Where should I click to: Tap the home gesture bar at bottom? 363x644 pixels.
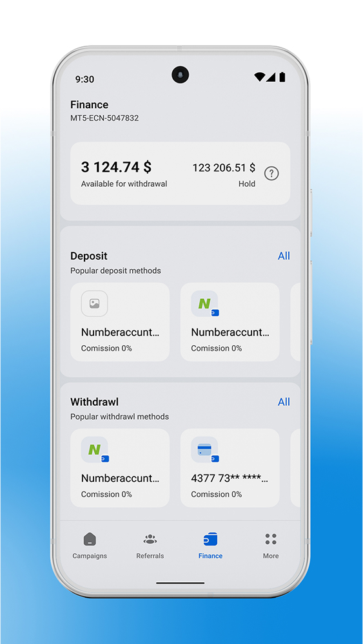coord(180,583)
